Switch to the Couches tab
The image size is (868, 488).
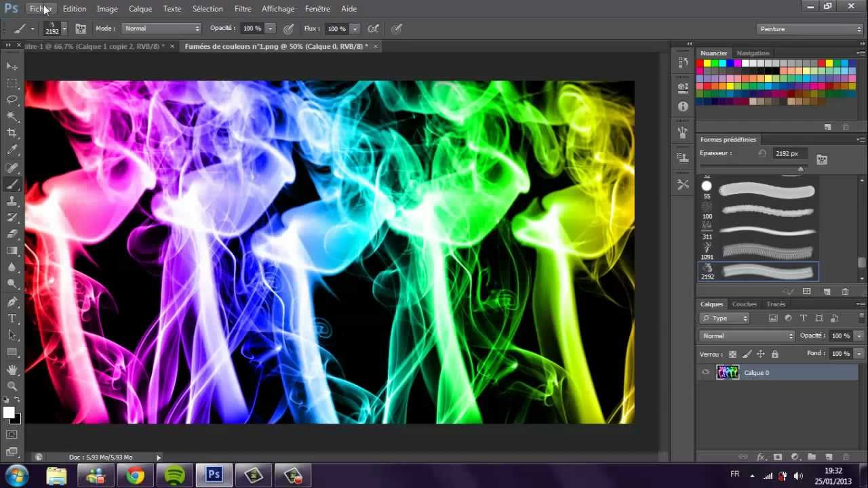pyautogui.click(x=744, y=304)
